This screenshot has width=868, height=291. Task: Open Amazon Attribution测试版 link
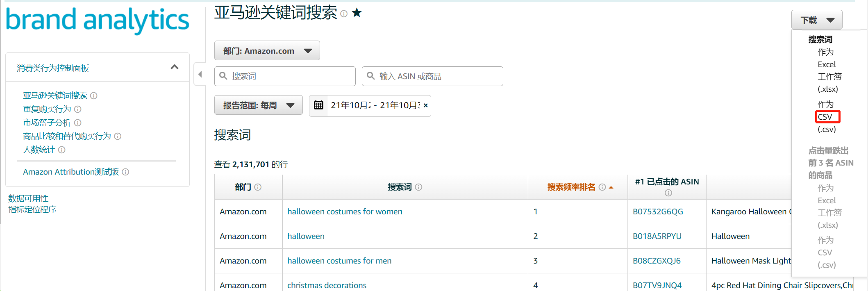(71, 172)
